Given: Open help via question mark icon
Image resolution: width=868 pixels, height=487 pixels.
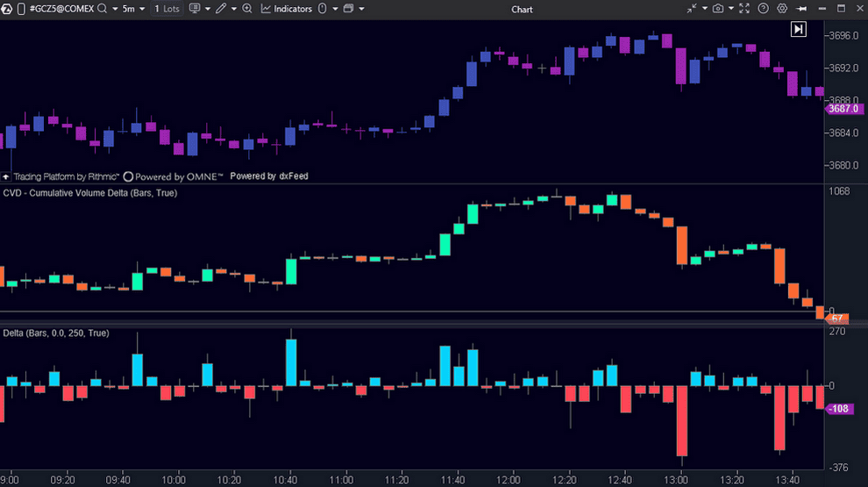Looking at the screenshot, I should tap(764, 8).
